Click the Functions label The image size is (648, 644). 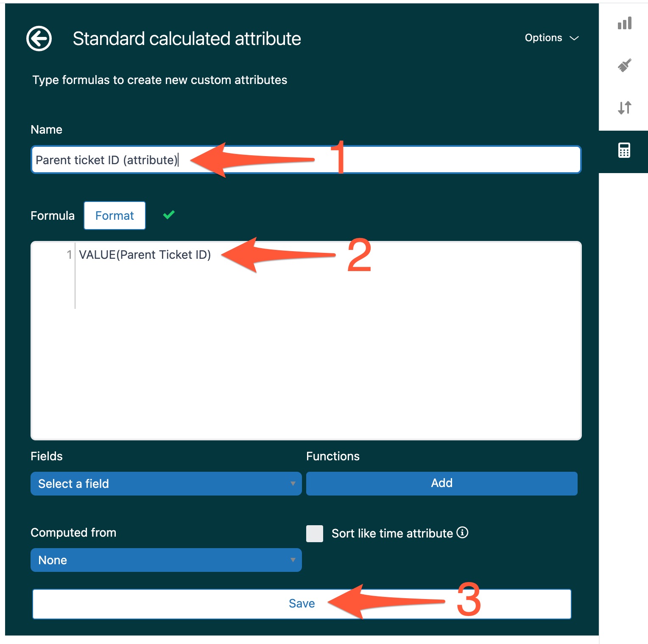point(333,456)
